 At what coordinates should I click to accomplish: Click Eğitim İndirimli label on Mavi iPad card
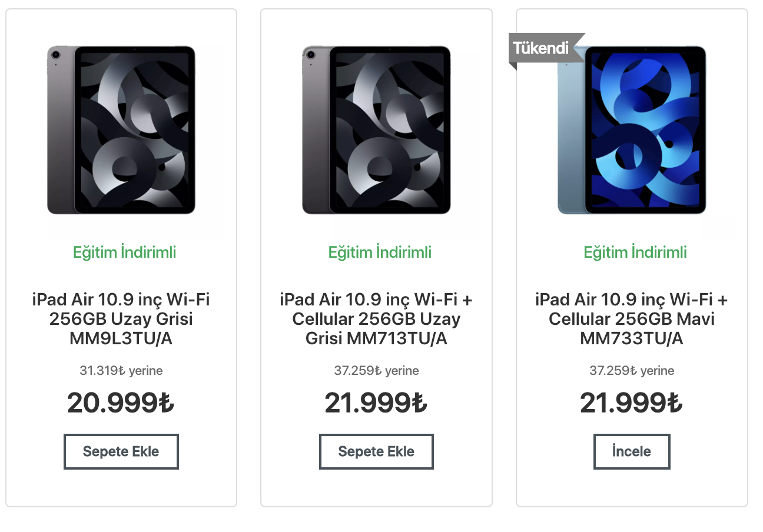tap(635, 252)
